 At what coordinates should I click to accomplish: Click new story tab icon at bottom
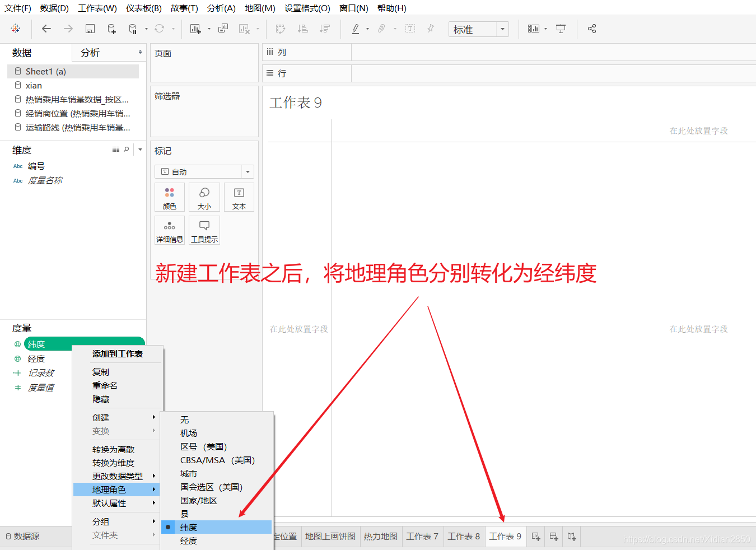572,537
